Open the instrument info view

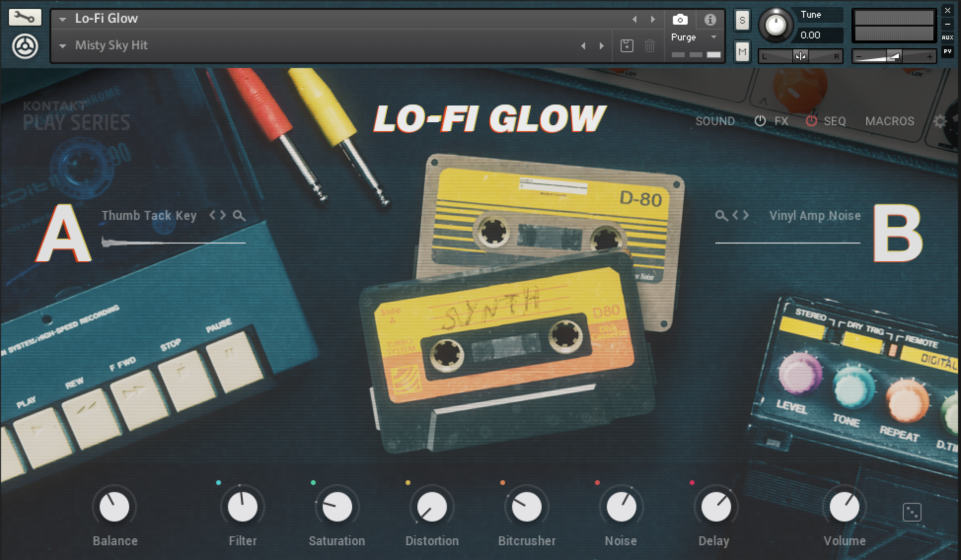(710, 19)
